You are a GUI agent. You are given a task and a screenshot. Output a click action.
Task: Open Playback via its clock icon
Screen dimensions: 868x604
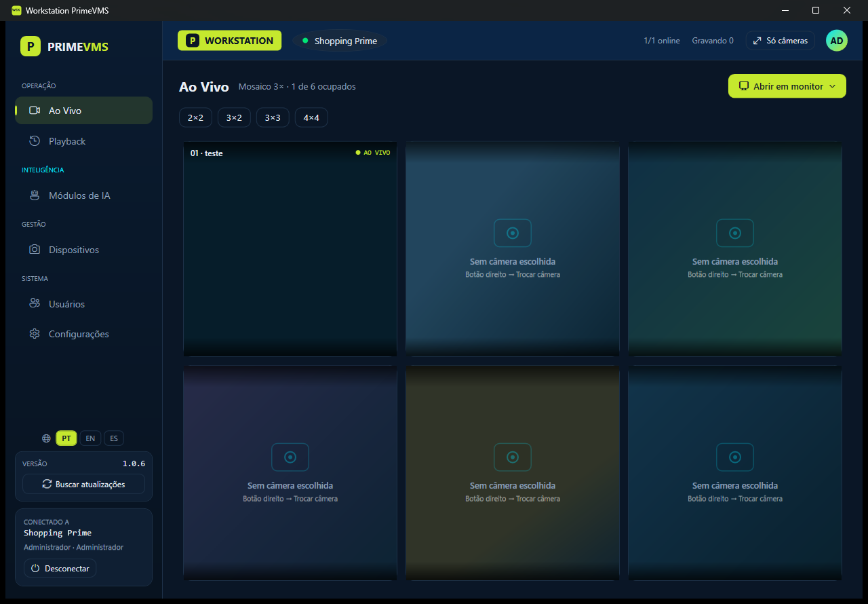[35, 141]
